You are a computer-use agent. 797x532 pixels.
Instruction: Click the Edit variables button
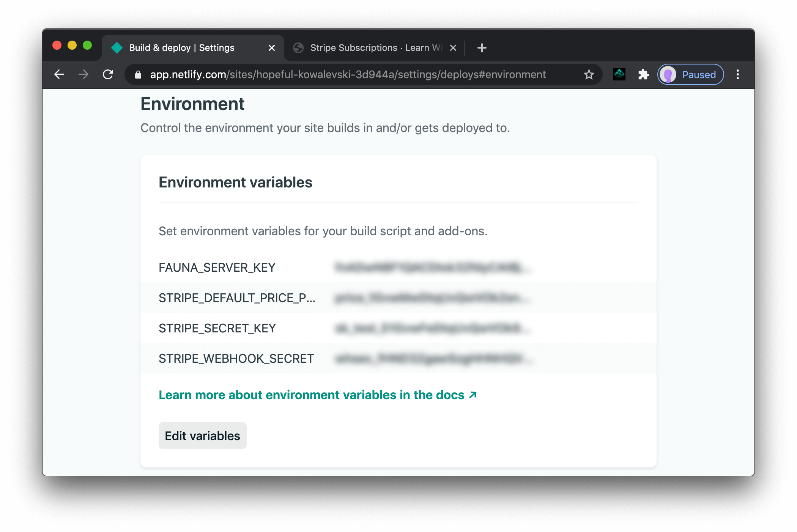pyautogui.click(x=202, y=436)
